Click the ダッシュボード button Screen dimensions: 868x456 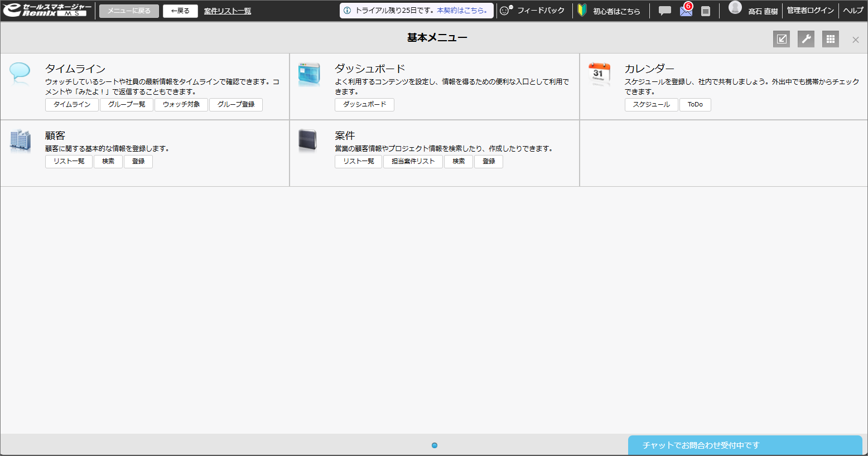(x=364, y=105)
